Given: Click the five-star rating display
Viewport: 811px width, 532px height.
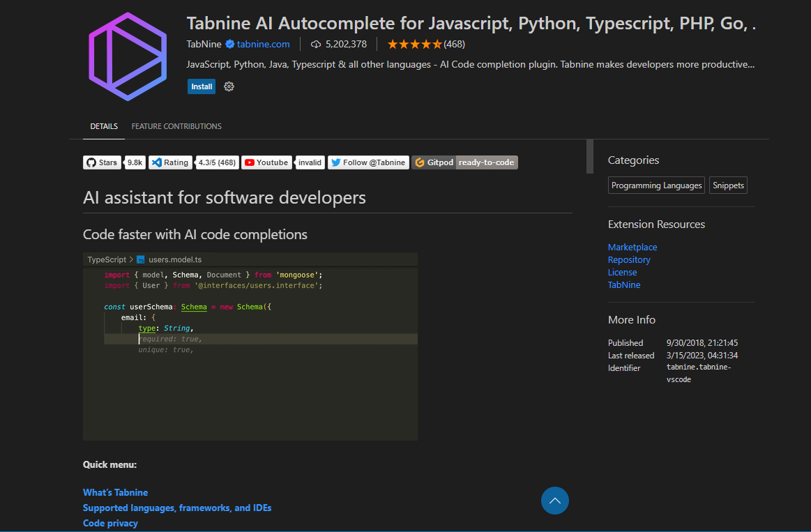Looking at the screenshot, I should [x=414, y=44].
